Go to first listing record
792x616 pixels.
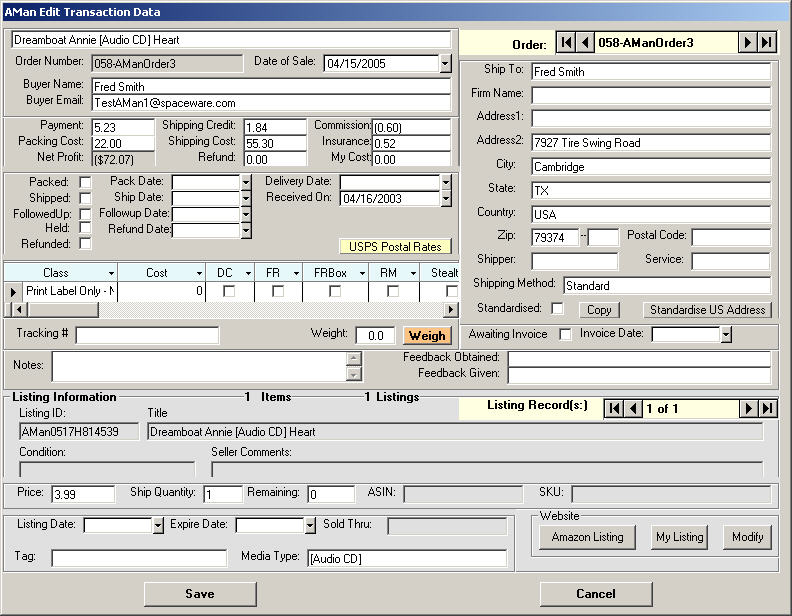pos(614,408)
